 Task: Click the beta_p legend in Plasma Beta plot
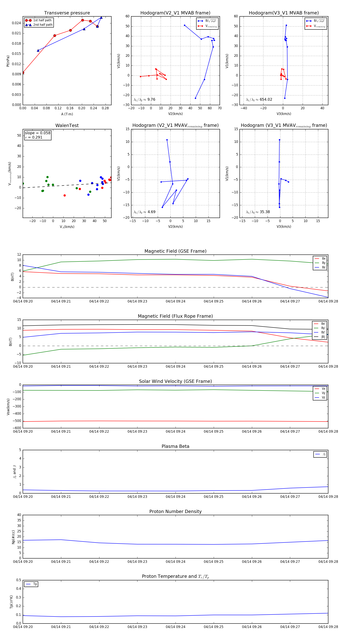tap(320, 454)
